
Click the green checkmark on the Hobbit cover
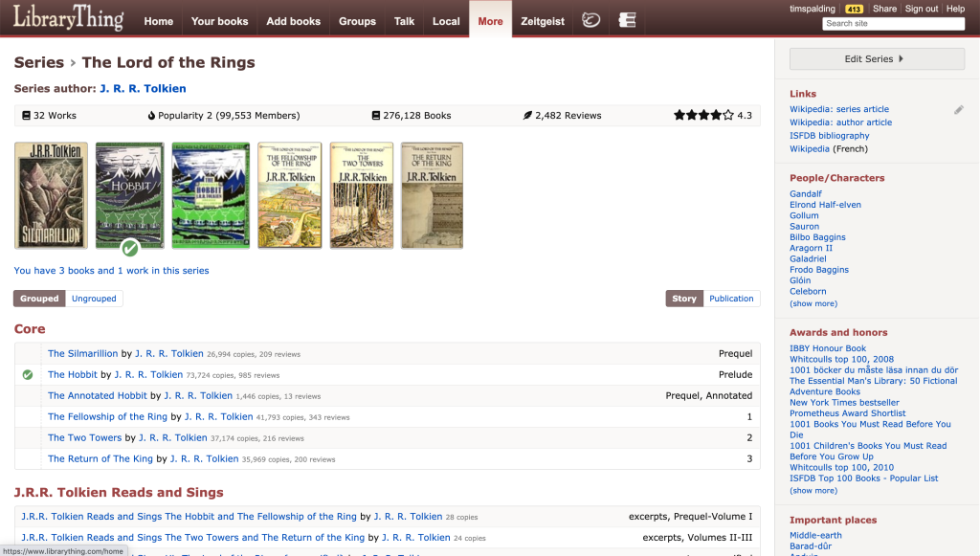pyautogui.click(x=130, y=248)
